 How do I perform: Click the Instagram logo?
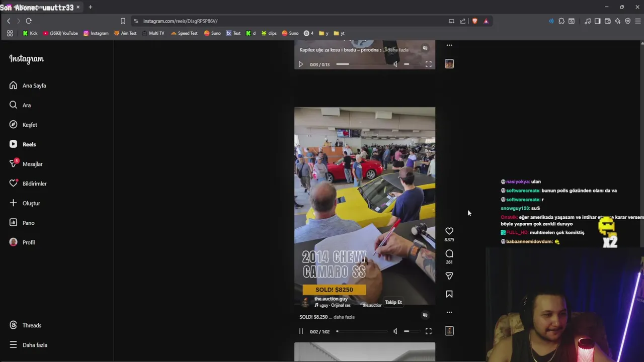[x=26, y=59]
